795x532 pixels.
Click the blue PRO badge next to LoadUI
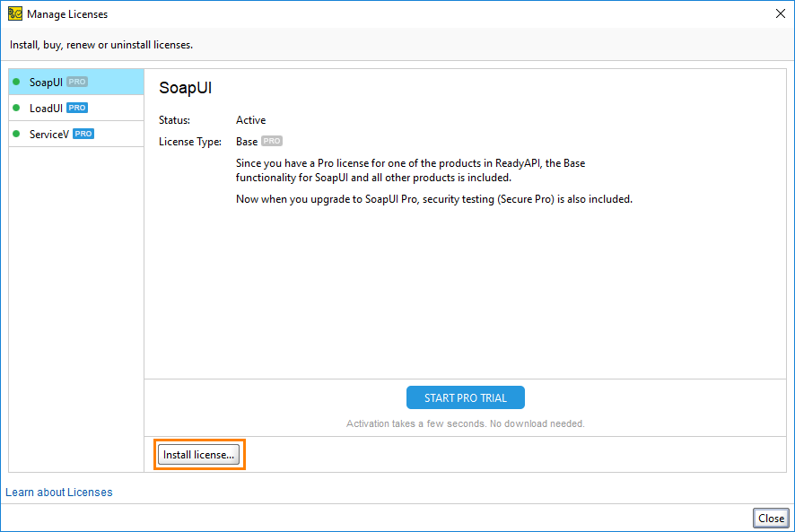(77, 108)
